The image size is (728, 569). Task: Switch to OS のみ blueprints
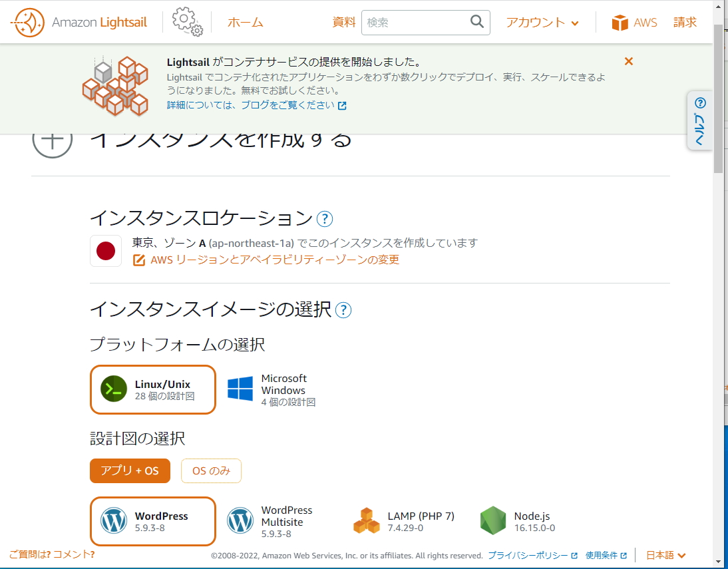tap(211, 471)
